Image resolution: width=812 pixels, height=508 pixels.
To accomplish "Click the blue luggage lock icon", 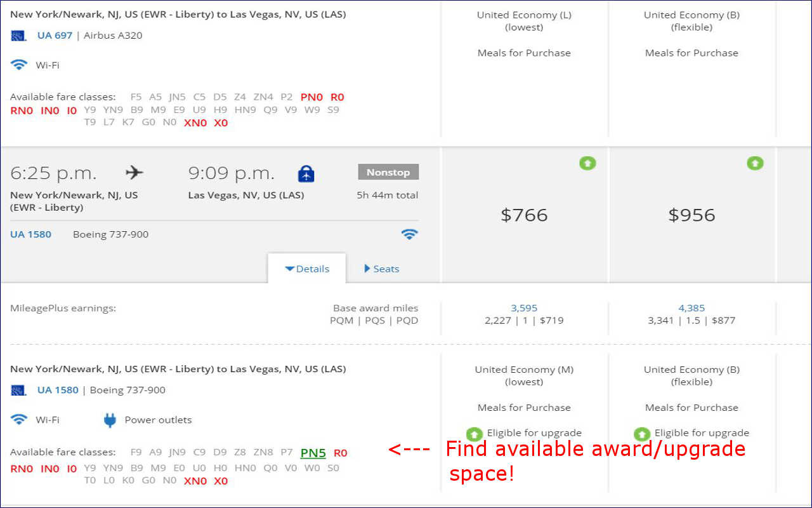I will (x=306, y=173).
